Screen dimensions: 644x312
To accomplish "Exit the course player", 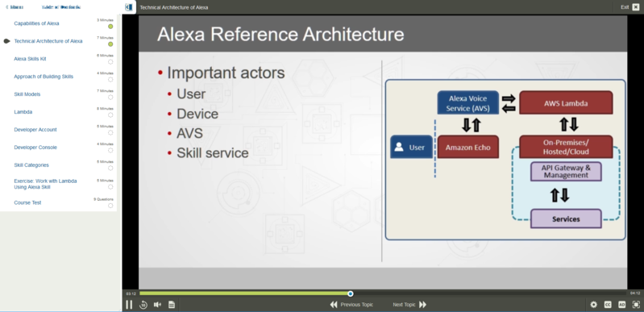I will point(630,7).
